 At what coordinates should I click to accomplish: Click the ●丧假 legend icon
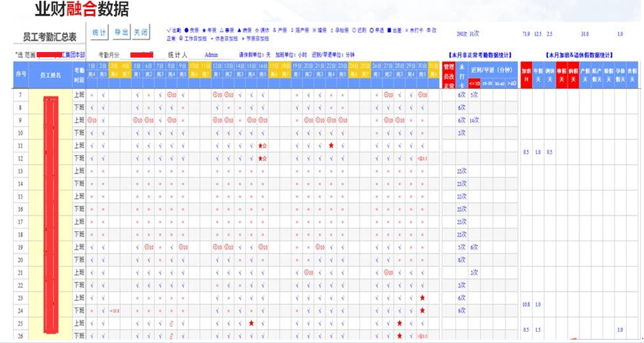click(x=186, y=30)
